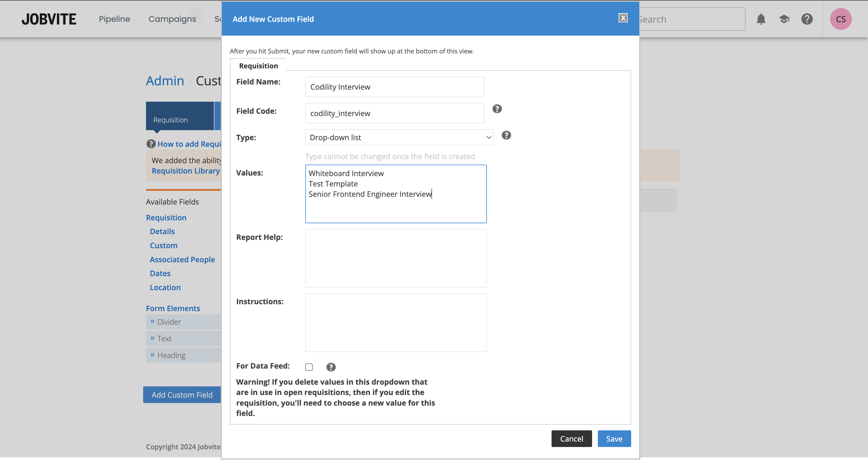Screen dimensions: 868x474
Task: Click the Divider drag handle icon
Action: click(153, 321)
